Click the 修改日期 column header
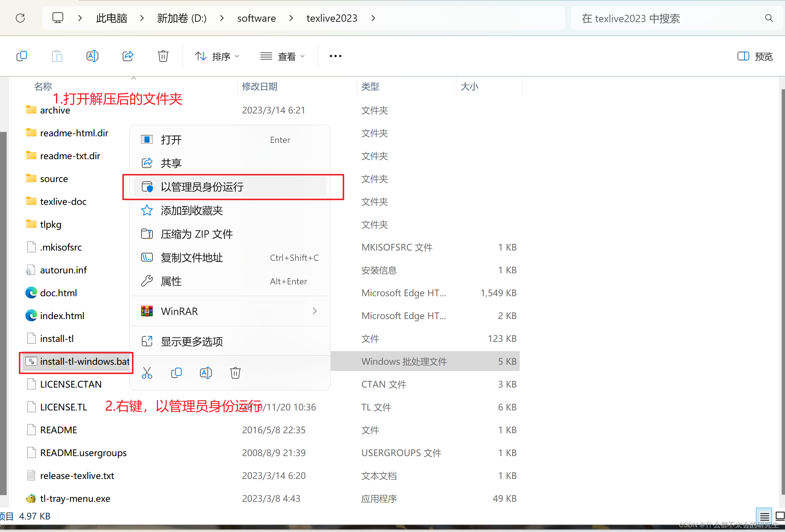The width and height of the screenshot is (785, 532). click(259, 87)
